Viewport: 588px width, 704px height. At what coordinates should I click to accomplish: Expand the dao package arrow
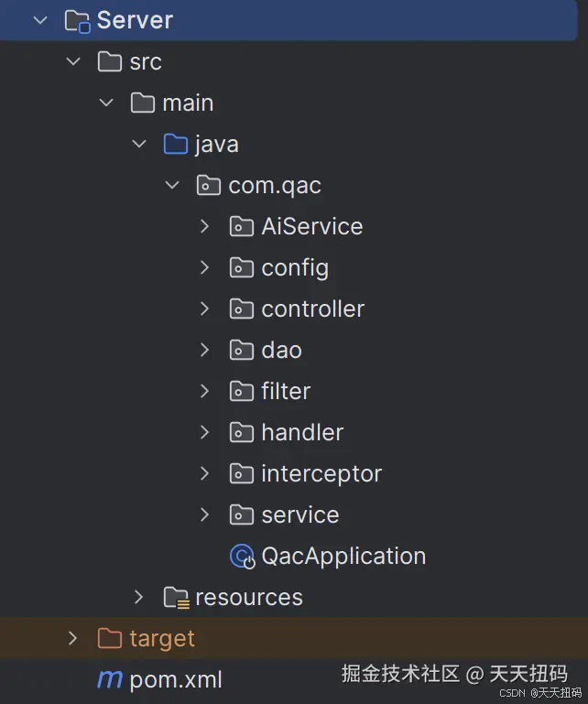(205, 351)
